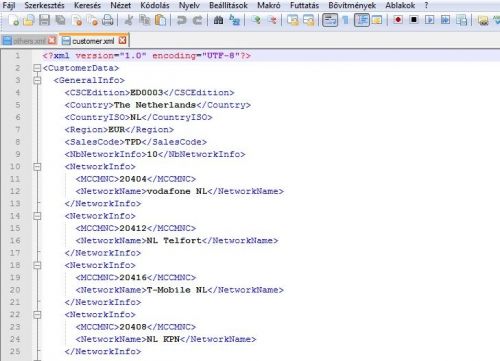Stop macro recording with the black square icon
500x361 pixels.
coord(414,20)
